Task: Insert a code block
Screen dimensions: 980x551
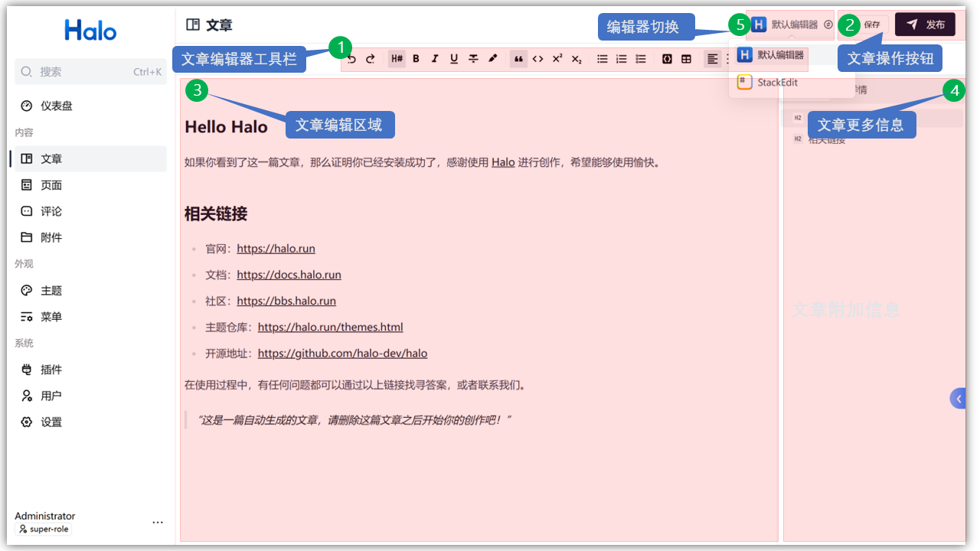Action: click(x=667, y=59)
